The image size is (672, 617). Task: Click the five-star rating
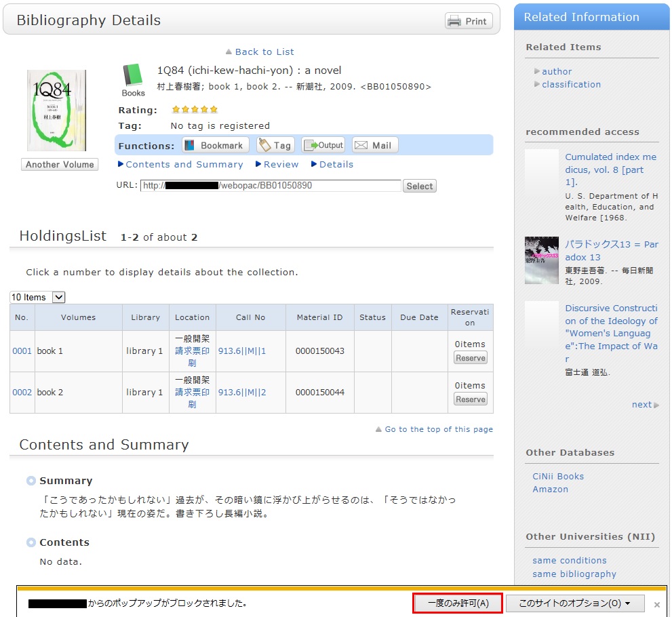click(195, 110)
